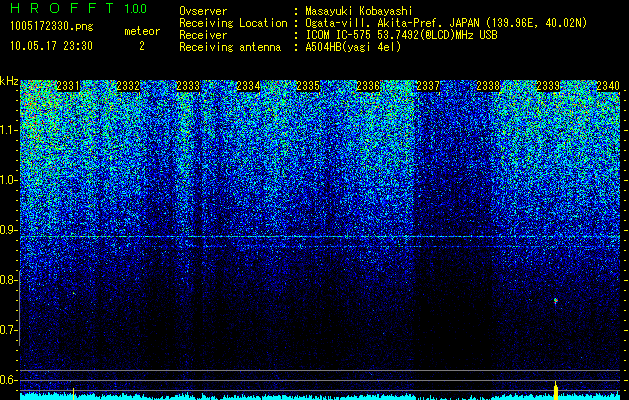The image size is (629, 400).
Task: Click the Receiving Location value text
Action: coord(446,23)
